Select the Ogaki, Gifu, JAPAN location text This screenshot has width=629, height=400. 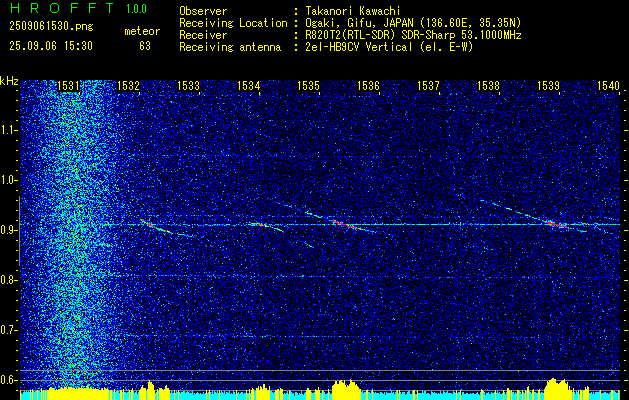coord(413,23)
